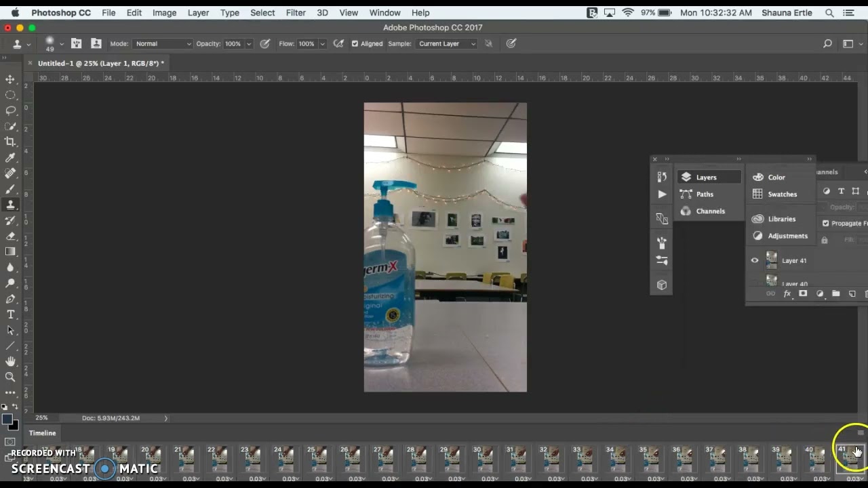Open the blend Mode dropdown

[163, 43]
